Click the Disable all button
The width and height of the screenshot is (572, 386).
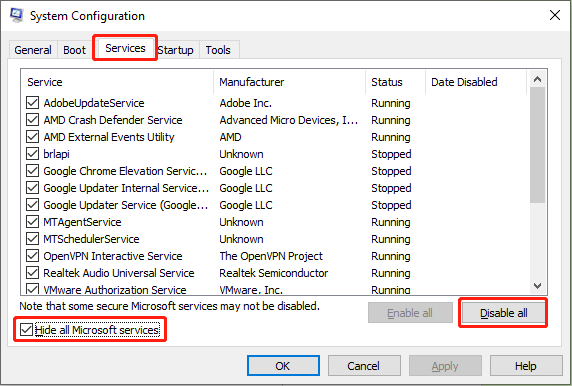coord(504,313)
